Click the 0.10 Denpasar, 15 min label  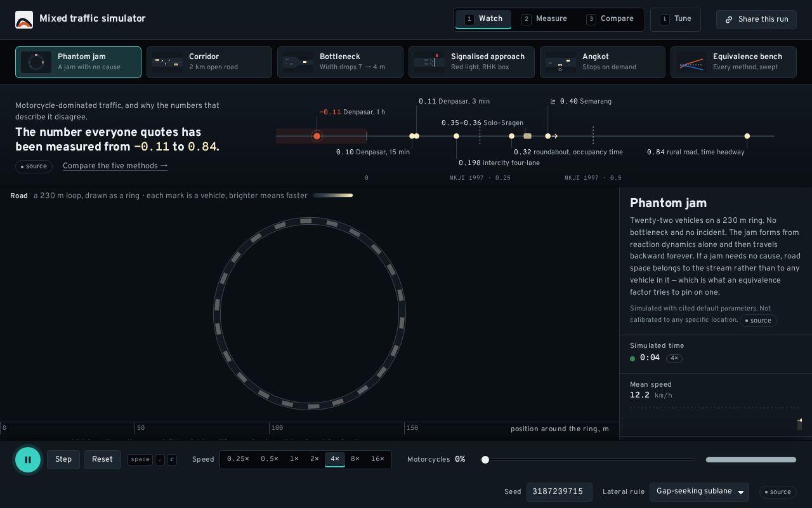click(x=373, y=152)
